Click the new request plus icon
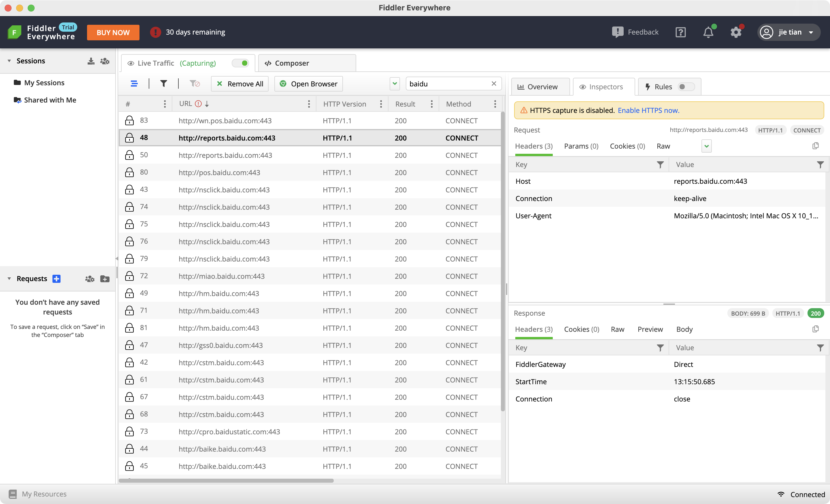The width and height of the screenshot is (830, 504). pos(56,278)
